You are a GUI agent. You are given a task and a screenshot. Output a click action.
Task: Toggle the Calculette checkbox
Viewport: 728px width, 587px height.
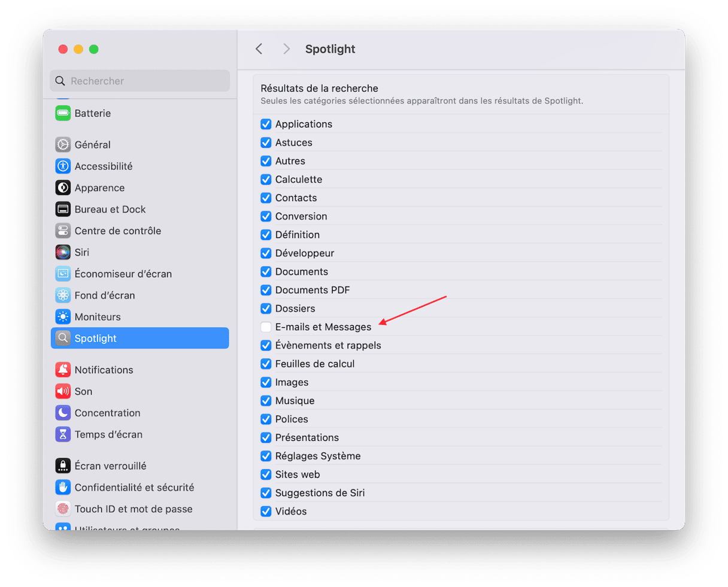(266, 180)
